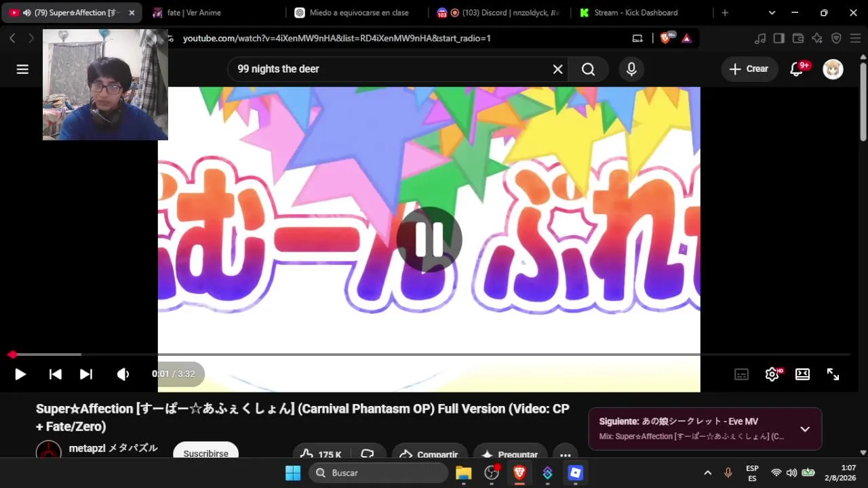Open YouTube notifications bell
Viewport: 868px width, 488px height.
(x=797, y=69)
